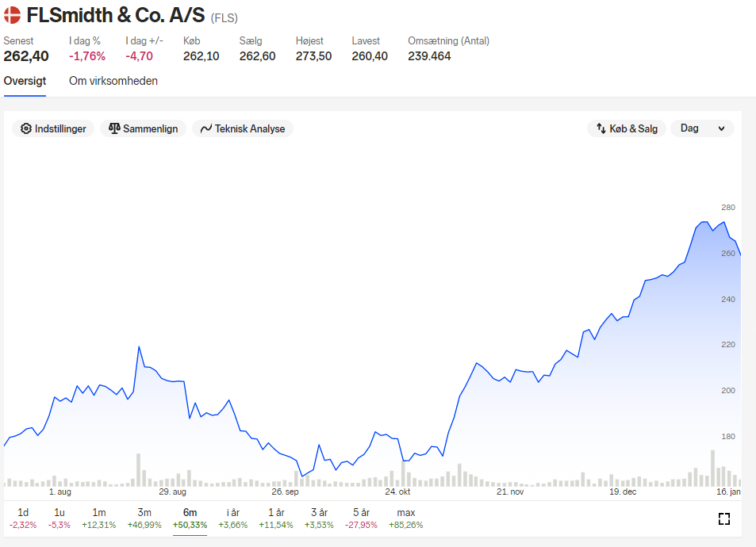The width and height of the screenshot is (756, 547).
Task: Click the daily change -1,76%
Action: tap(87, 56)
